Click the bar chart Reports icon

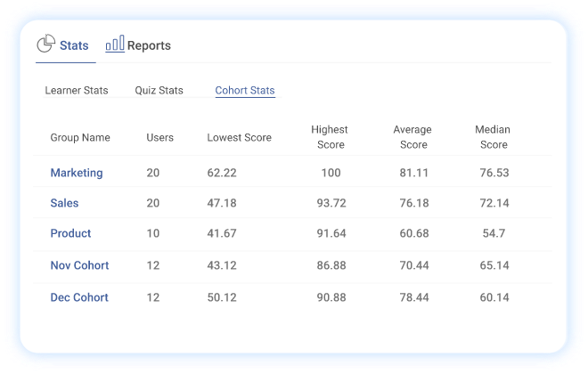click(x=115, y=45)
